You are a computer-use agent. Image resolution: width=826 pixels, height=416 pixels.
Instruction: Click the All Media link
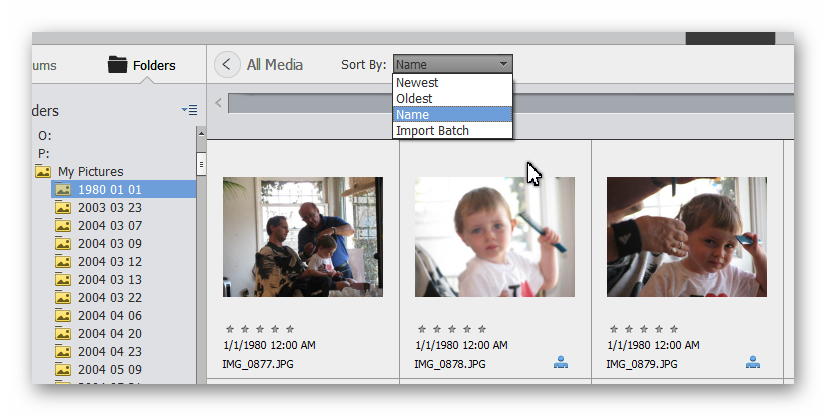coord(275,65)
